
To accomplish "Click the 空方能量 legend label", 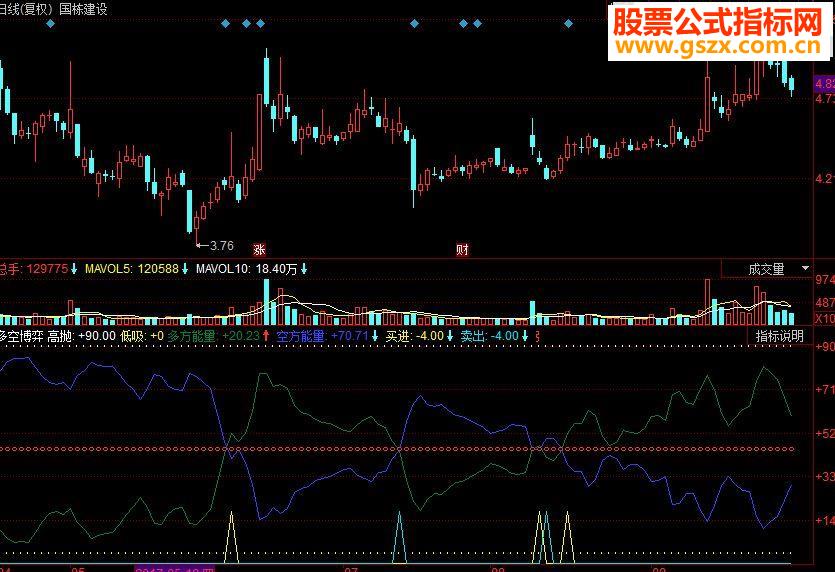I will (x=300, y=336).
